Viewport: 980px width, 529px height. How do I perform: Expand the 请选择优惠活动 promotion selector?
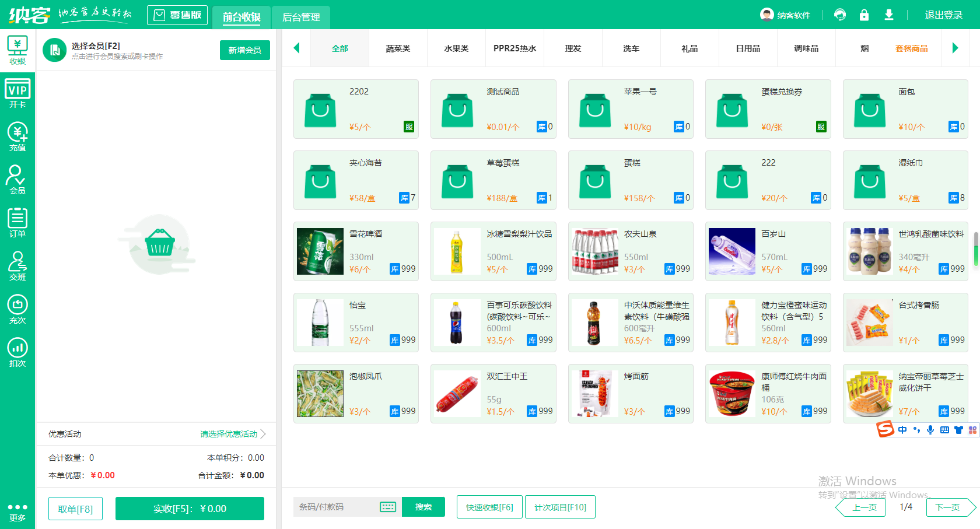point(229,434)
